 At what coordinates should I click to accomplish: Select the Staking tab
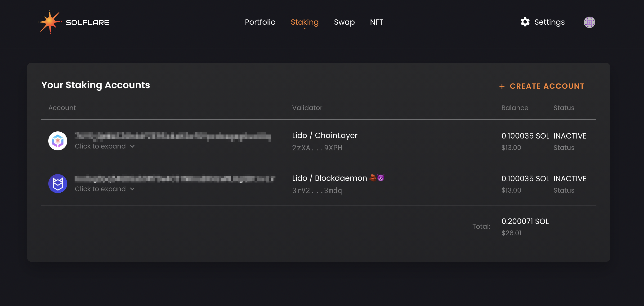(304, 22)
